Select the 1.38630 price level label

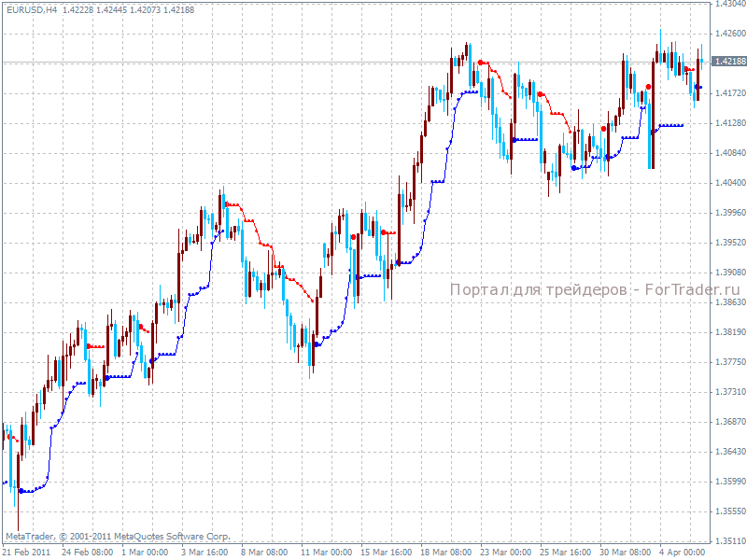point(730,301)
